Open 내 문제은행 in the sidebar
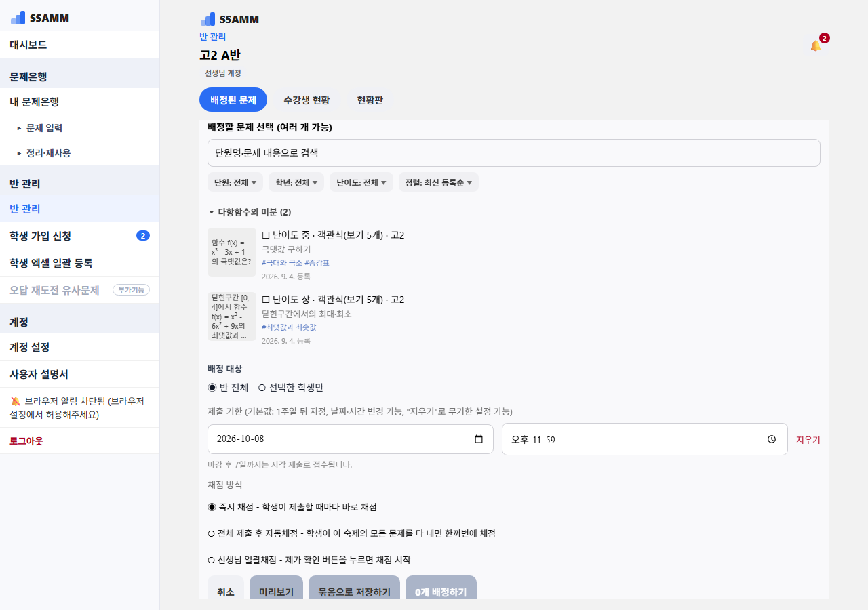 pos(79,102)
